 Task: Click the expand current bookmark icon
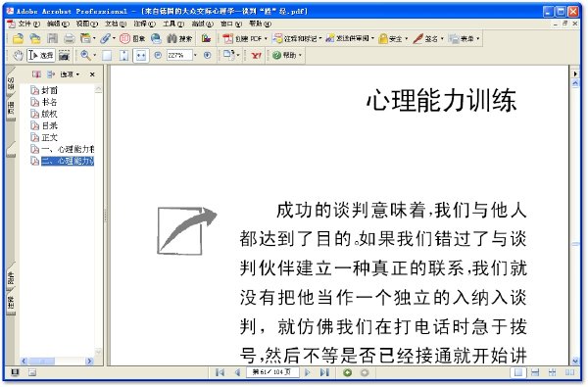tap(51, 74)
